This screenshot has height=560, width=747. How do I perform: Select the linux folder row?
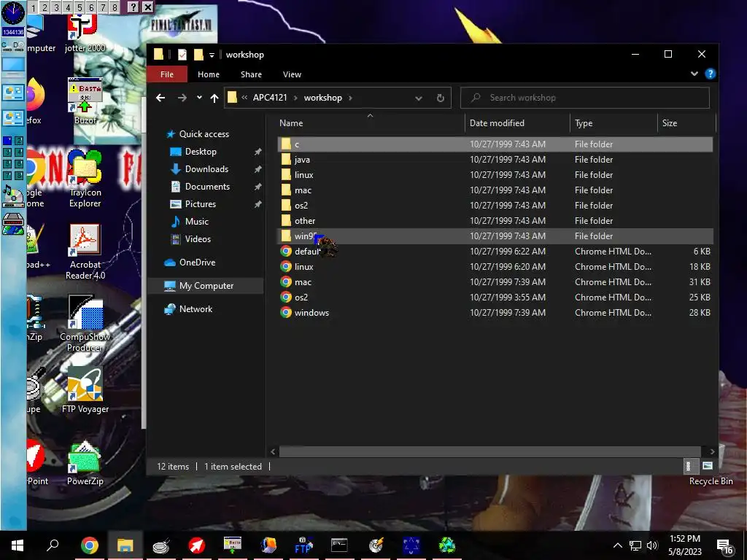[x=495, y=175]
